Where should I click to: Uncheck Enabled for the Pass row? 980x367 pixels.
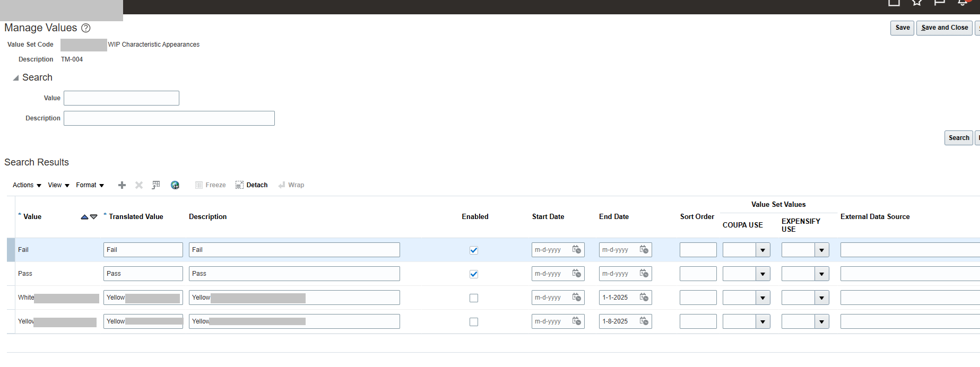(474, 274)
